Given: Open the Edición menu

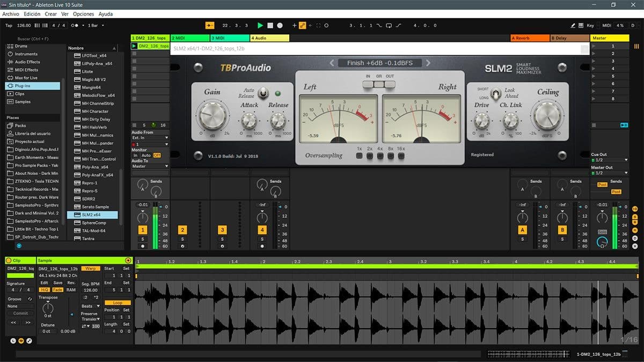Looking at the screenshot, I should [32, 14].
